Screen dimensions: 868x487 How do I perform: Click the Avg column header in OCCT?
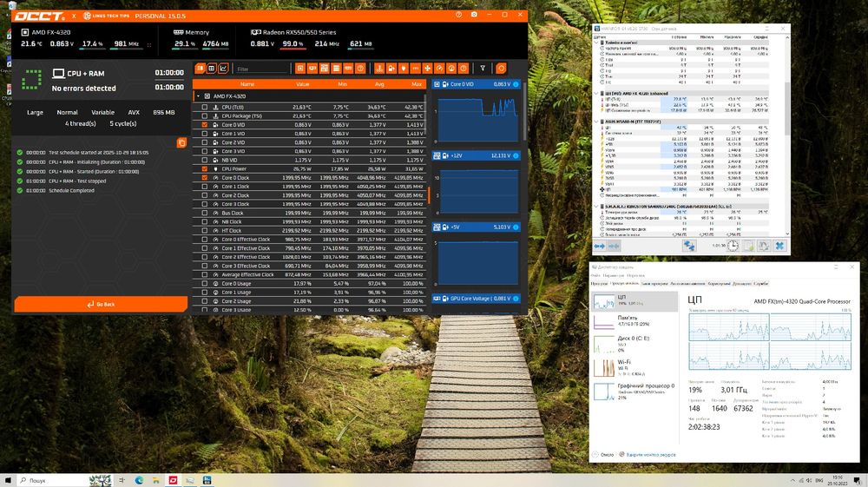coord(380,84)
